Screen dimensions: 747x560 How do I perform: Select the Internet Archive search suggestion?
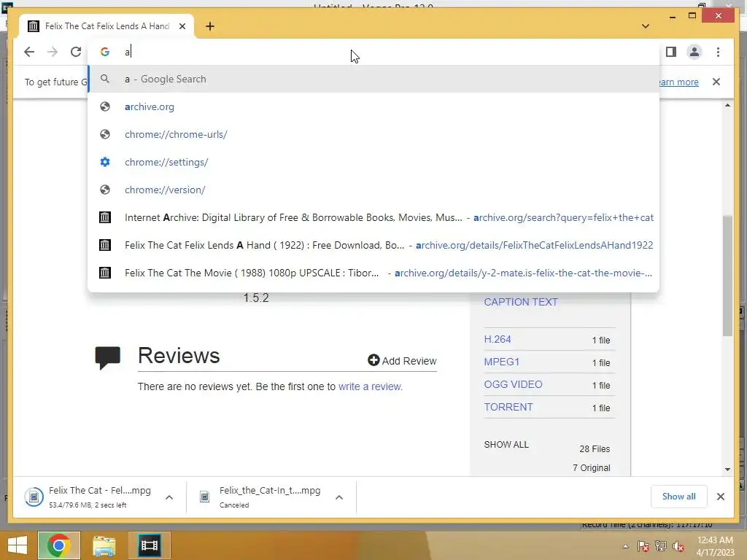click(373, 217)
